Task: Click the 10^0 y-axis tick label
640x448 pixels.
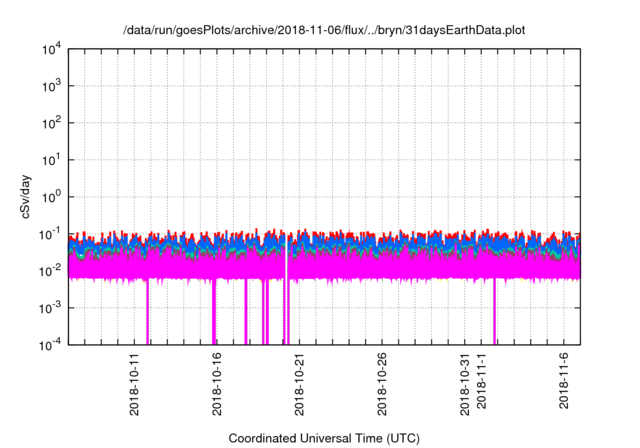Action: point(52,198)
